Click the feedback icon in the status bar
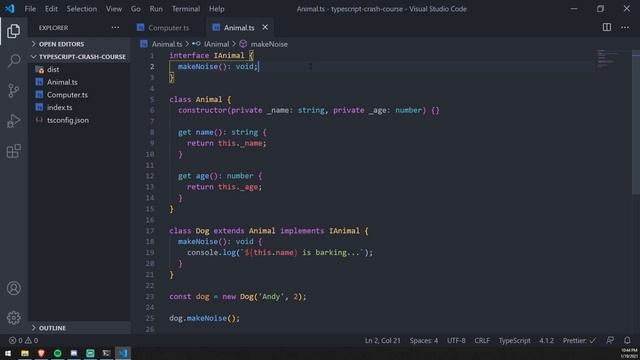 610,340
